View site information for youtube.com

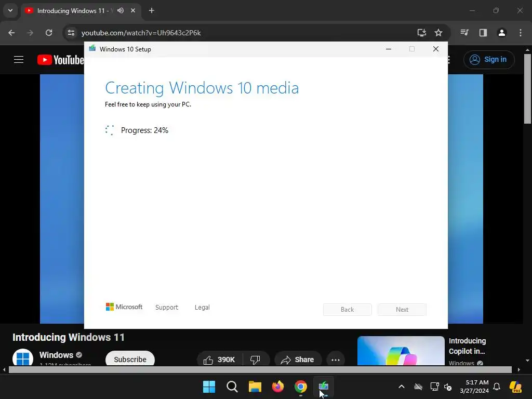[71, 33]
